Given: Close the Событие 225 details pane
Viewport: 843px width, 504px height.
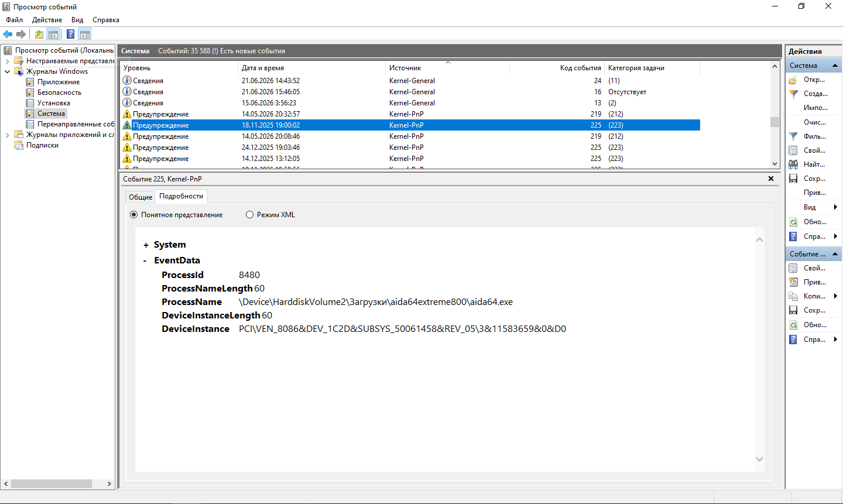Looking at the screenshot, I should (771, 179).
